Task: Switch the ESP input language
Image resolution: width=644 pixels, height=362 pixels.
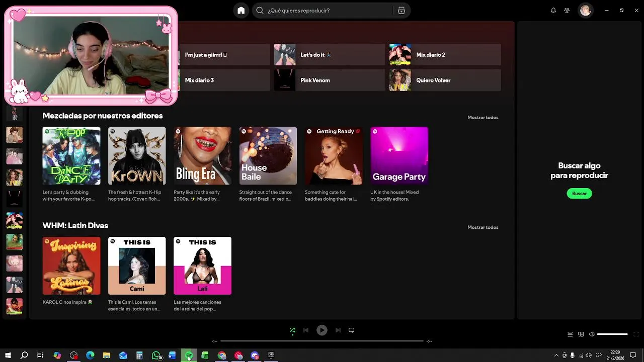Action: coord(599,355)
